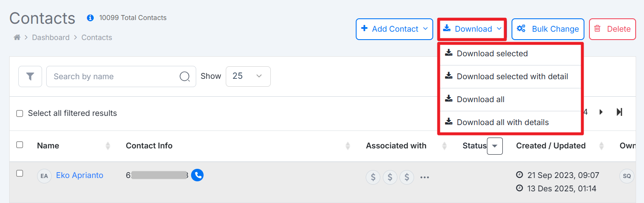The height and width of the screenshot is (203, 644).
Task: Click the filter funnel icon button
Action: pos(30,77)
